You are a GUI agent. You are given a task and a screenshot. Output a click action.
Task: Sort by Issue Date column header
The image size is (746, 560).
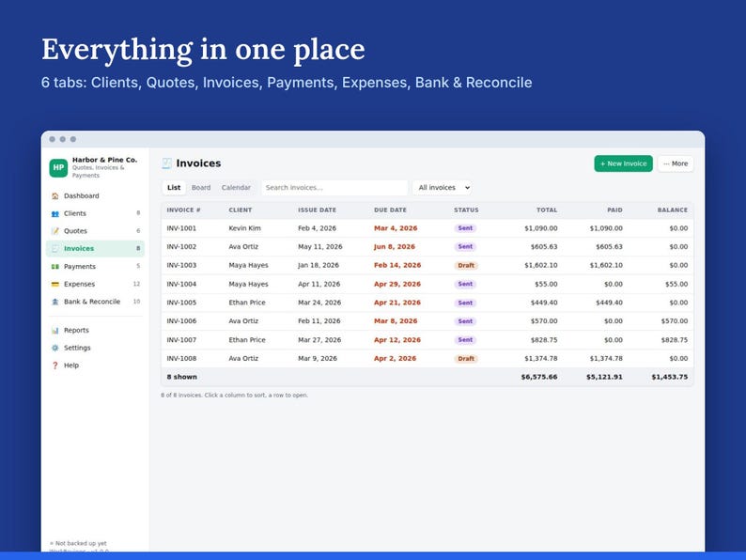pos(317,210)
